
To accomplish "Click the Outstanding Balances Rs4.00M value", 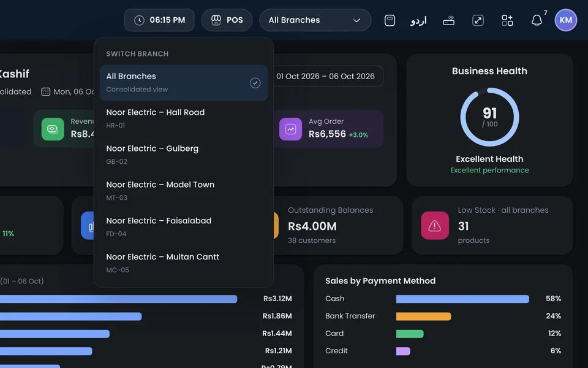I will click(312, 226).
